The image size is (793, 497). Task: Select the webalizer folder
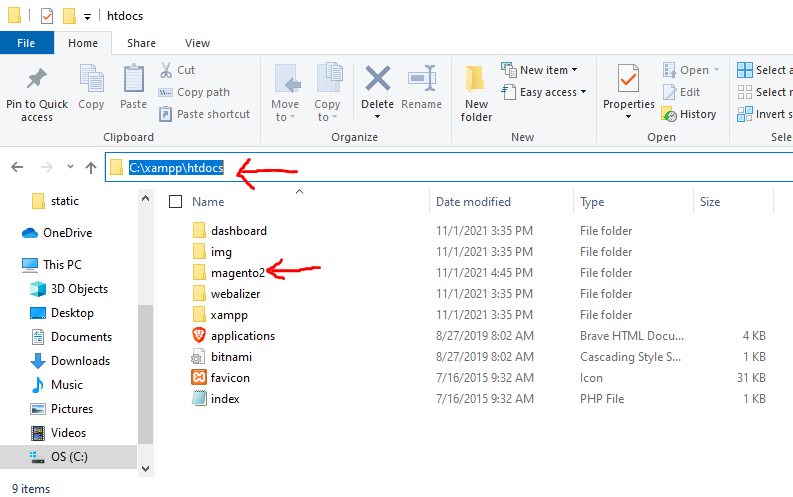226,294
